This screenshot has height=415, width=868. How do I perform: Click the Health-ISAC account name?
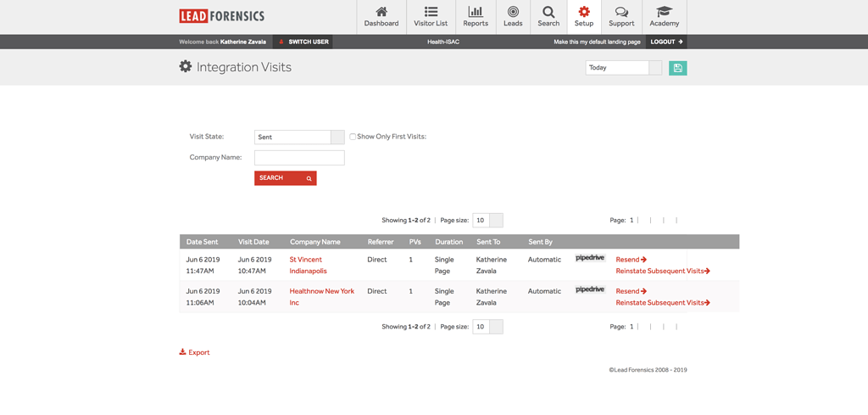tap(442, 42)
